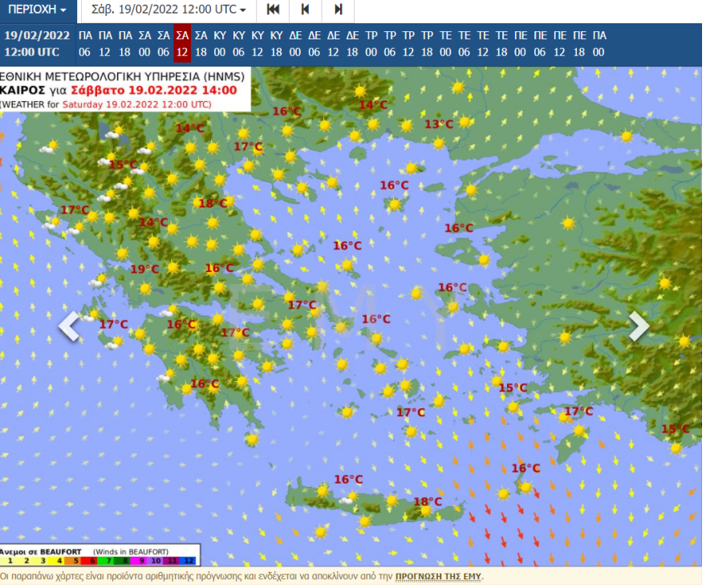The image size is (706, 588).
Task: Click the blue Beaufort 12 legend swatch
Action: pyautogui.click(x=187, y=561)
